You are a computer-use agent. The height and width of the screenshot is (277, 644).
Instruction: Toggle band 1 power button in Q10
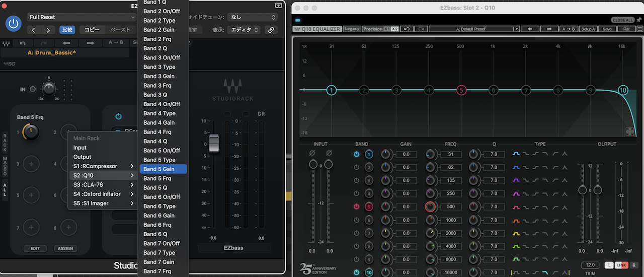click(x=357, y=154)
